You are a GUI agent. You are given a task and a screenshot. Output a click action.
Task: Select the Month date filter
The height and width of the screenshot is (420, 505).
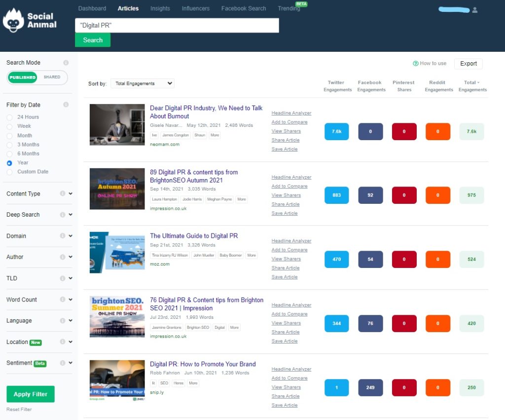pyautogui.click(x=10, y=136)
